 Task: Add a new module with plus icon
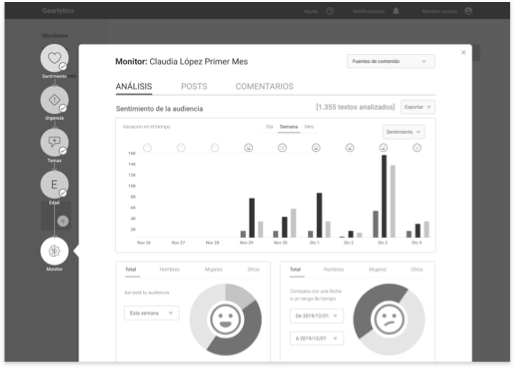tap(63, 221)
